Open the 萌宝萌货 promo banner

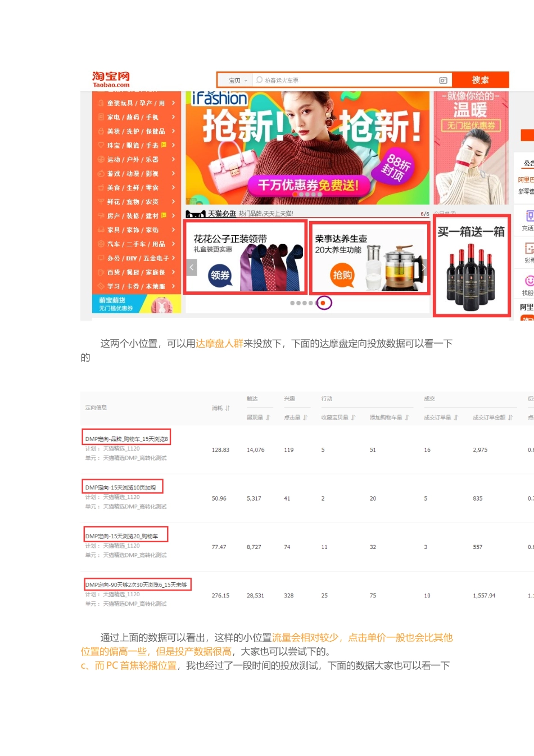point(137,304)
